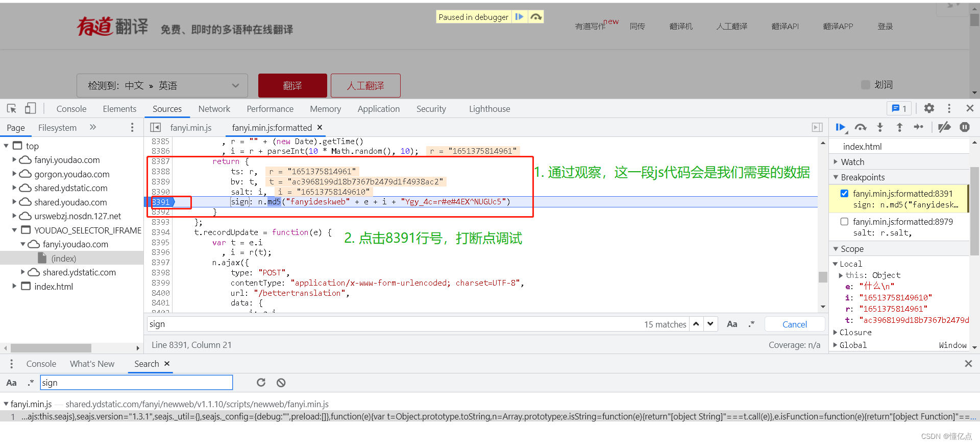Switch to the Filesystem navigator tab
This screenshot has width=980, height=445.
[x=57, y=127]
